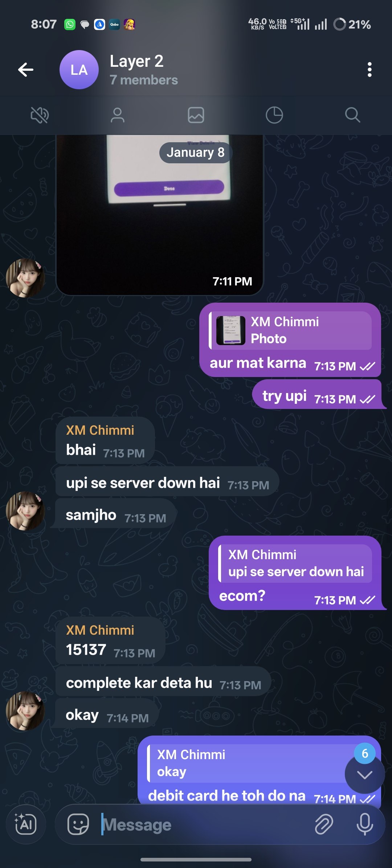The height and width of the screenshot is (868, 392).
Task: Focus the Message input field
Action: pyautogui.click(x=203, y=825)
